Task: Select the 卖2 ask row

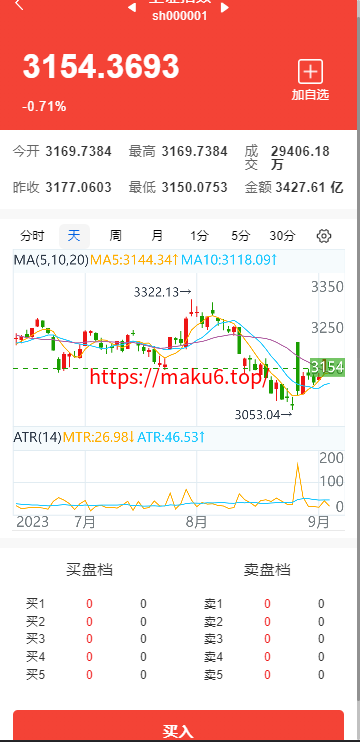Action: (267, 622)
